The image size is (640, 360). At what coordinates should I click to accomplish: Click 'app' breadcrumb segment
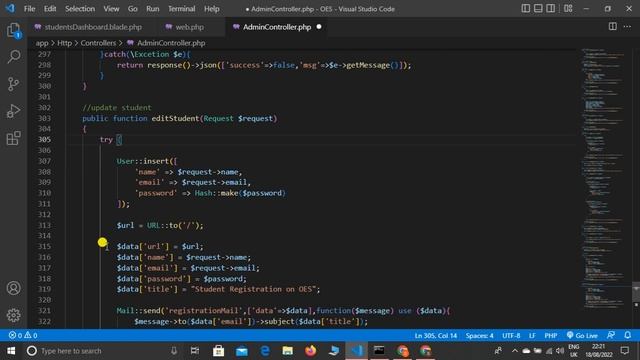click(42, 43)
